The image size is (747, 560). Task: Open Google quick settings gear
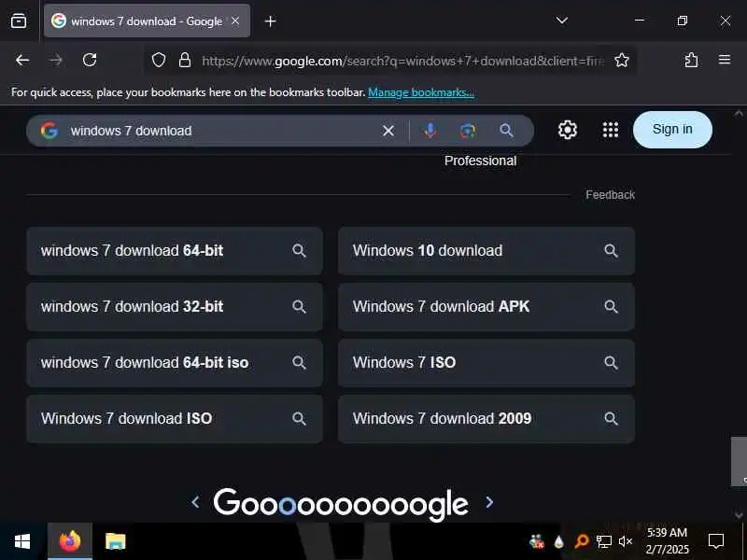click(568, 130)
